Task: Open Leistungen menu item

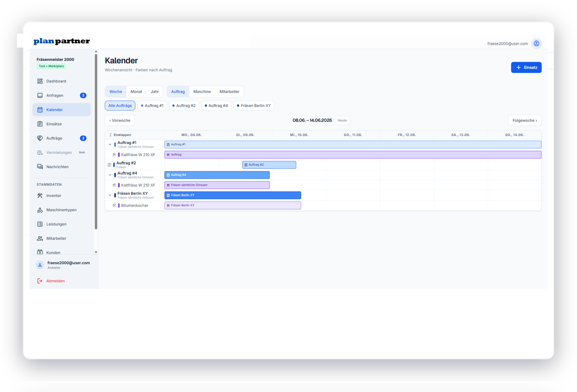Action: click(62, 224)
